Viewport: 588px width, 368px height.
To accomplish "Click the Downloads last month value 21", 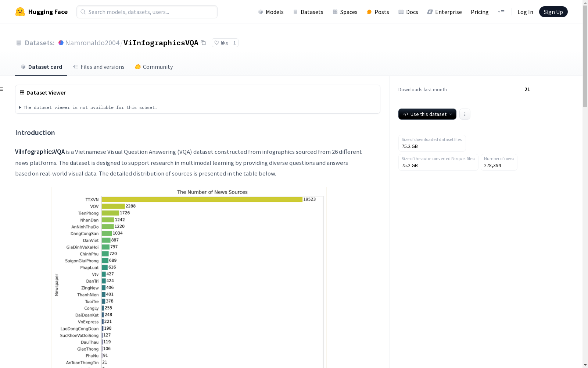I will coord(527,89).
